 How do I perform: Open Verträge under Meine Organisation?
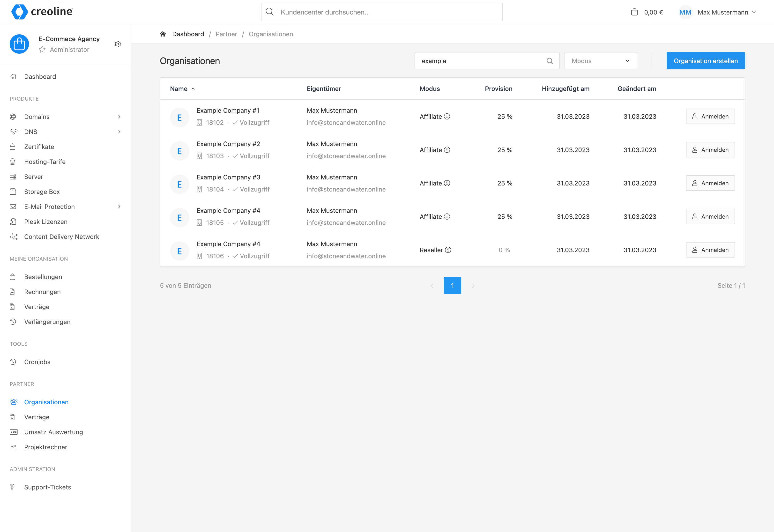pos(37,307)
